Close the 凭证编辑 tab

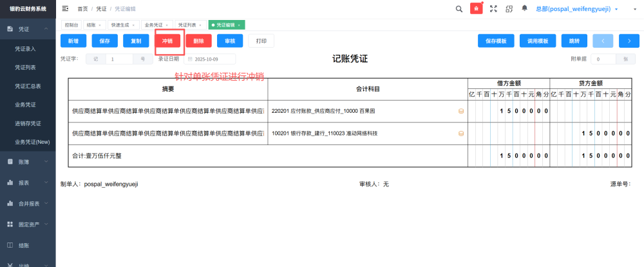pos(239,25)
